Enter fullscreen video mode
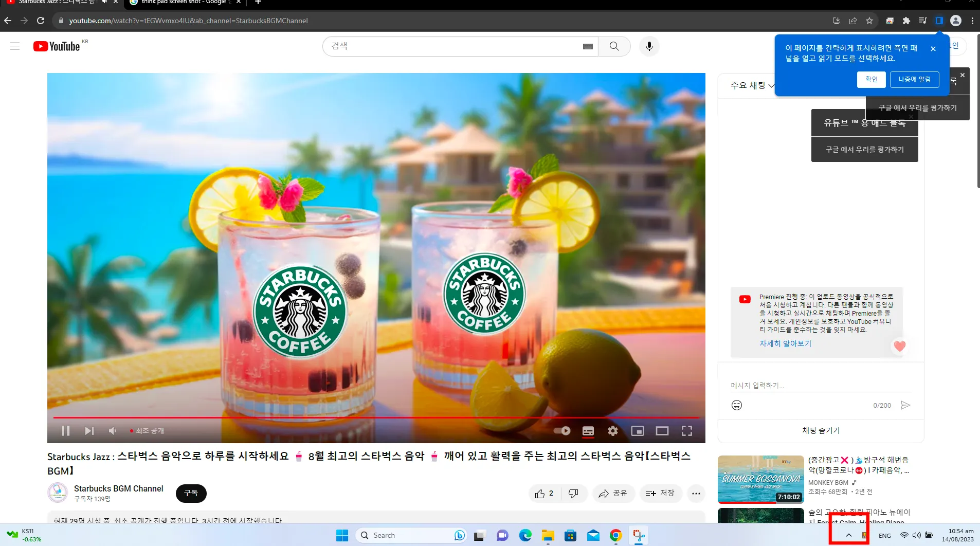Viewport: 980px width, 546px height. (687, 431)
